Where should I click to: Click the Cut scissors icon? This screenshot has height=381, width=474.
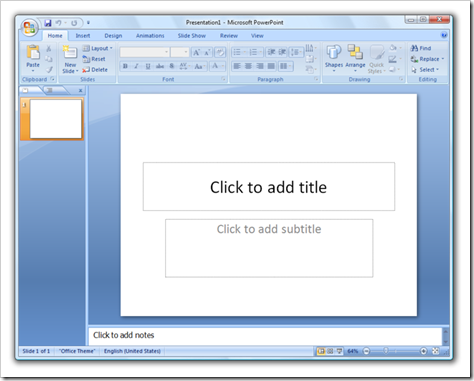(x=49, y=49)
